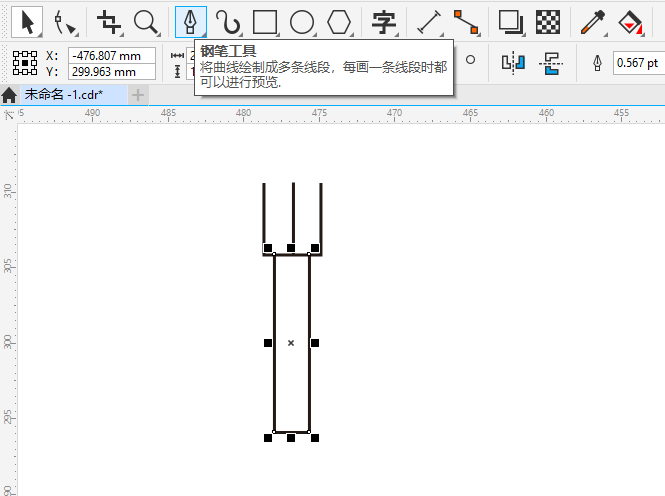Open the Pen tool flyout arrow

[204, 35]
